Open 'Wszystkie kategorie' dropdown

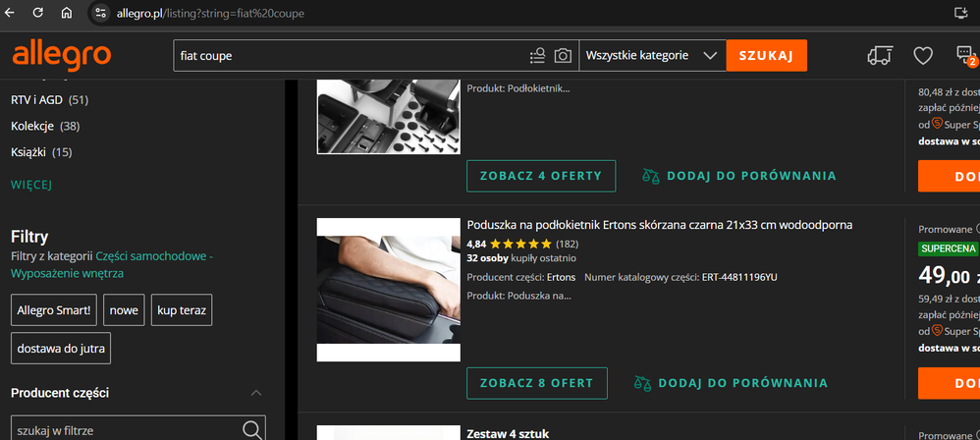click(652, 56)
